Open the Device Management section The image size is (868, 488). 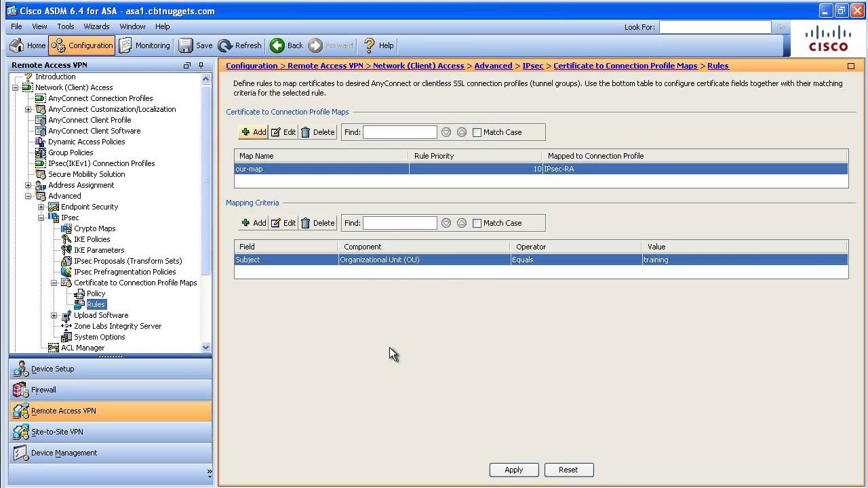point(111,453)
